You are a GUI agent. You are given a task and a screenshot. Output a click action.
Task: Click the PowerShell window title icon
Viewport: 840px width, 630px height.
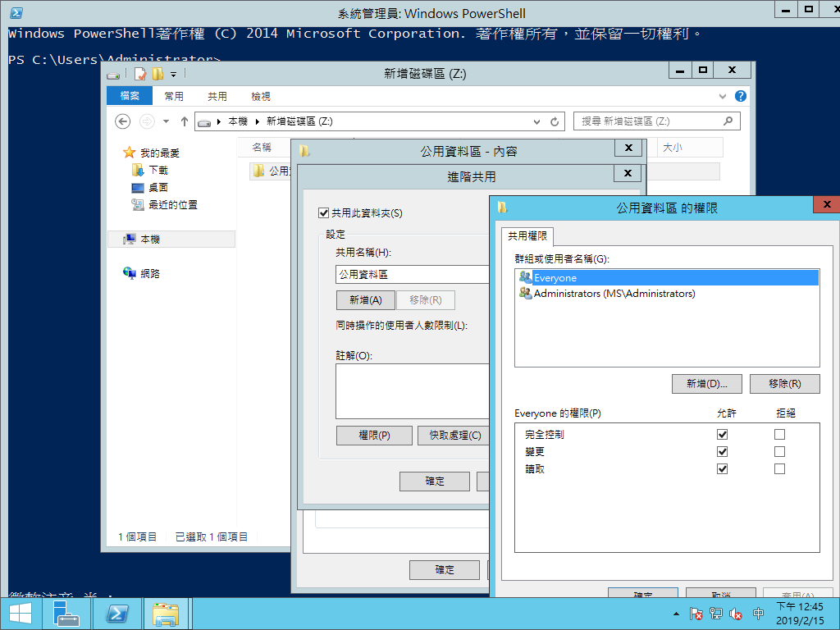pos(16,13)
